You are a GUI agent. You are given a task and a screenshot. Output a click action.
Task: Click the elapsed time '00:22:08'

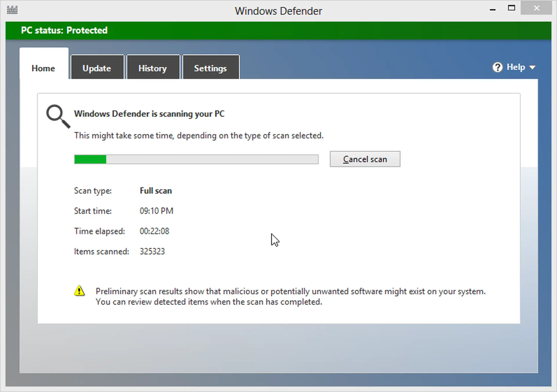(x=154, y=231)
